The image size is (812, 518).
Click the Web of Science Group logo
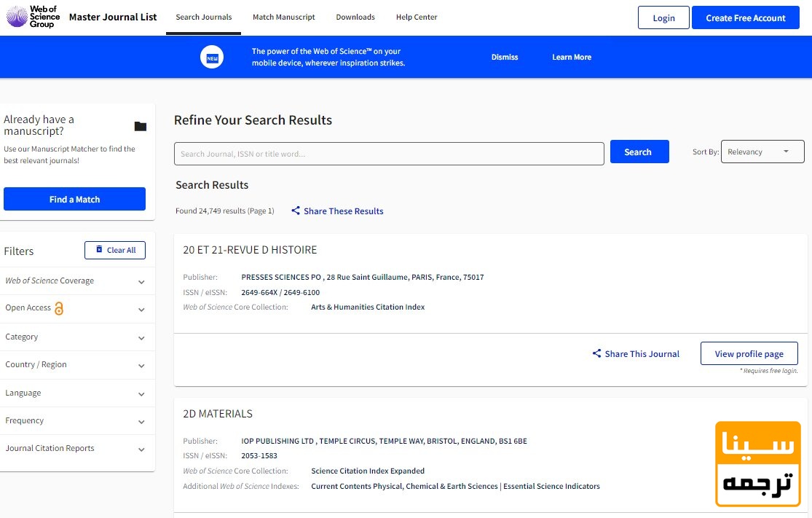coord(33,17)
